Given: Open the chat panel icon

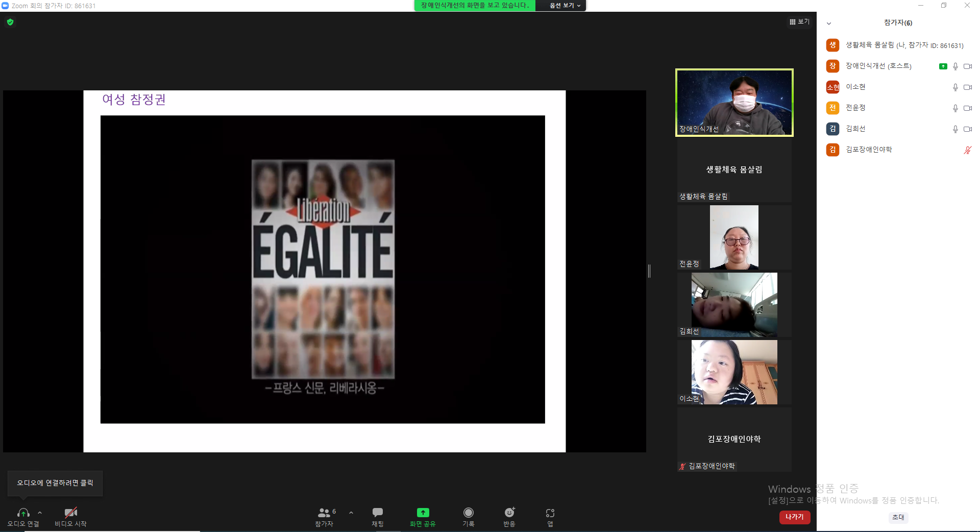Looking at the screenshot, I should (378, 513).
